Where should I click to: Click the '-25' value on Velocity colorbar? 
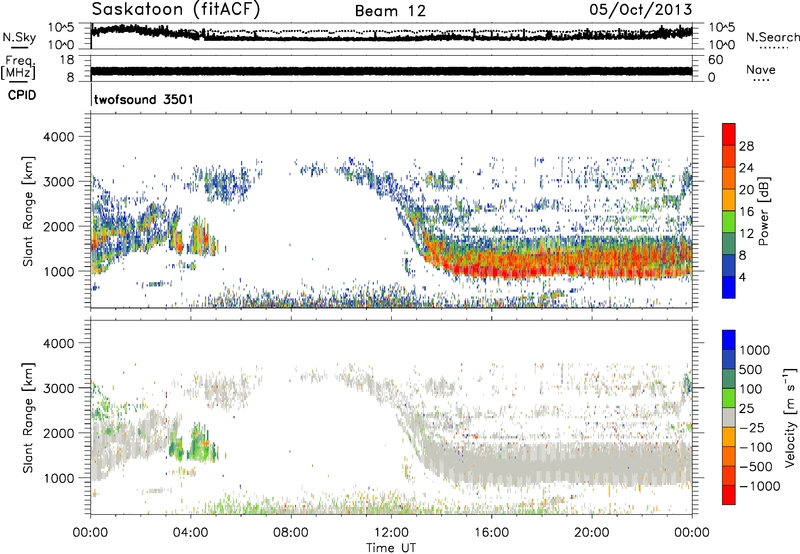point(752,427)
